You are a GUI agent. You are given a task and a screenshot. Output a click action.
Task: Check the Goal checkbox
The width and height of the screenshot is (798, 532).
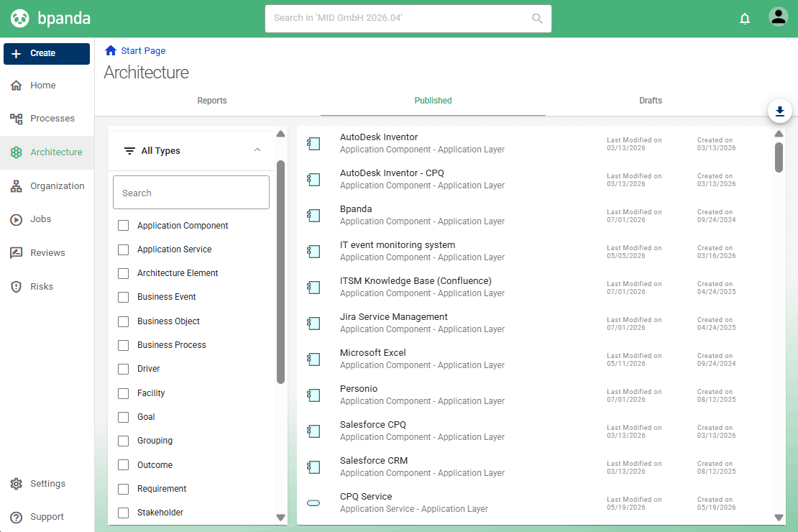click(123, 417)
